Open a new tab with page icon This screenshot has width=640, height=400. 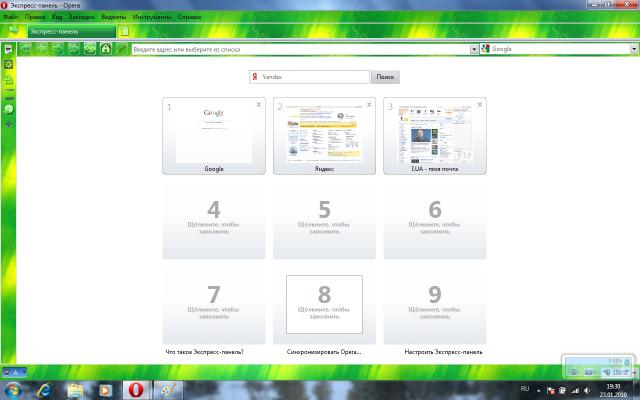point(124,31)
